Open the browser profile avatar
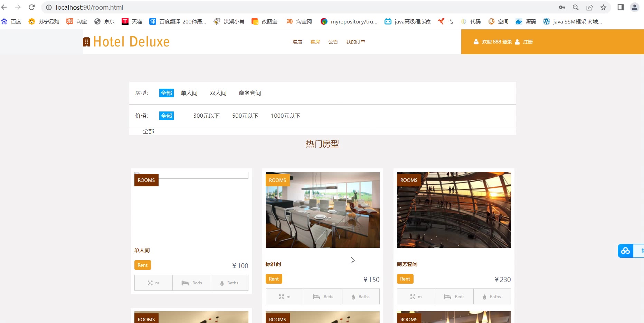644x323 pixels. pyautogui.click(x=635, y=7)
